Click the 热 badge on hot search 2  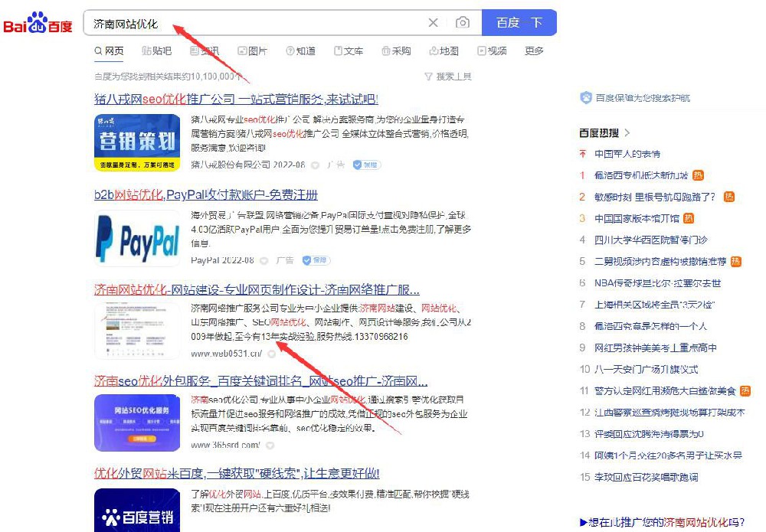tap(729, 197)
